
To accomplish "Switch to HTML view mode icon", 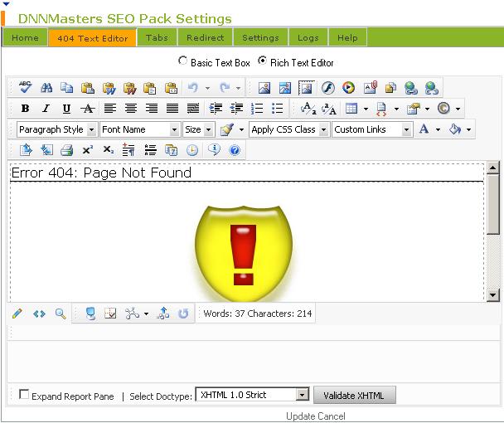I will (x=39, y=314).
